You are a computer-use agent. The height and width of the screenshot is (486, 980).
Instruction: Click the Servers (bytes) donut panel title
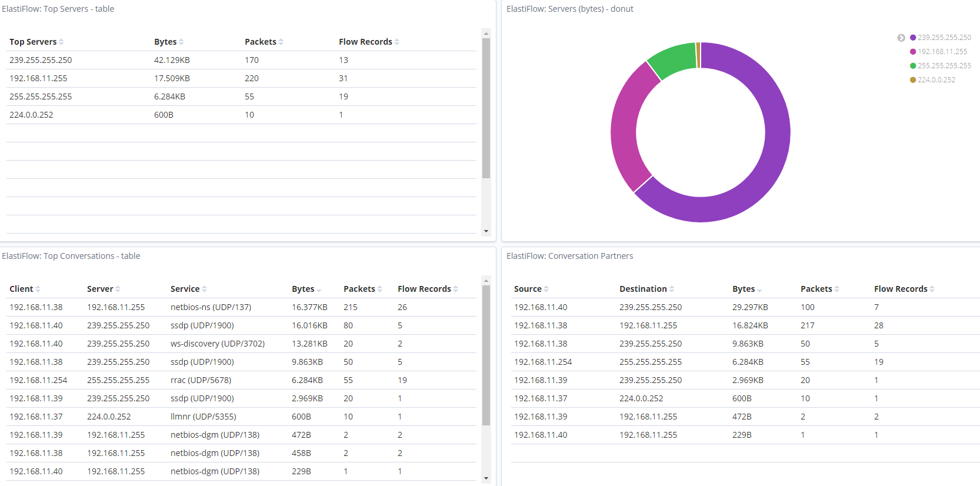click(570, 9)
